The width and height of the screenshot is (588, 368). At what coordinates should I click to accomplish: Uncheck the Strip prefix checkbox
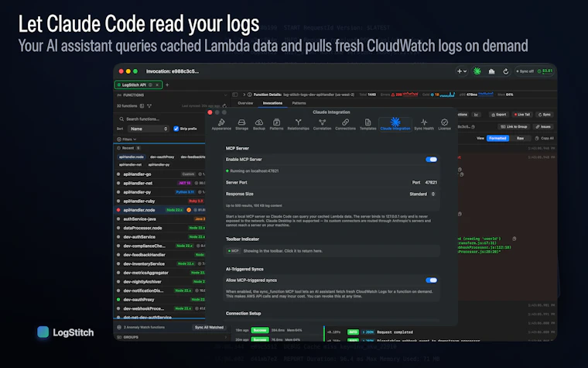tap(176, 129)
